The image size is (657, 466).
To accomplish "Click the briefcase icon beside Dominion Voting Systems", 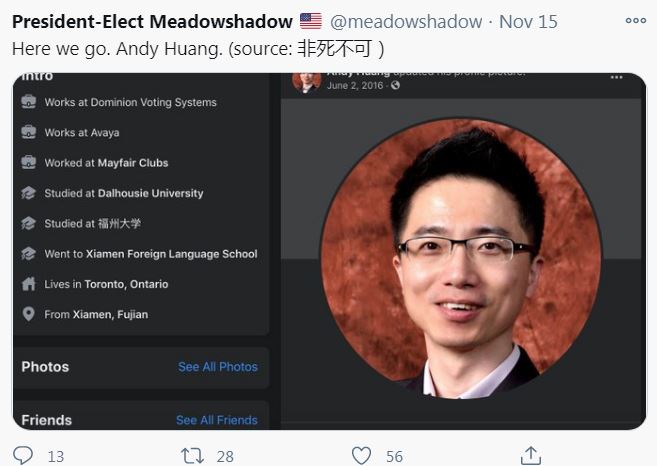I will [28, 102].
